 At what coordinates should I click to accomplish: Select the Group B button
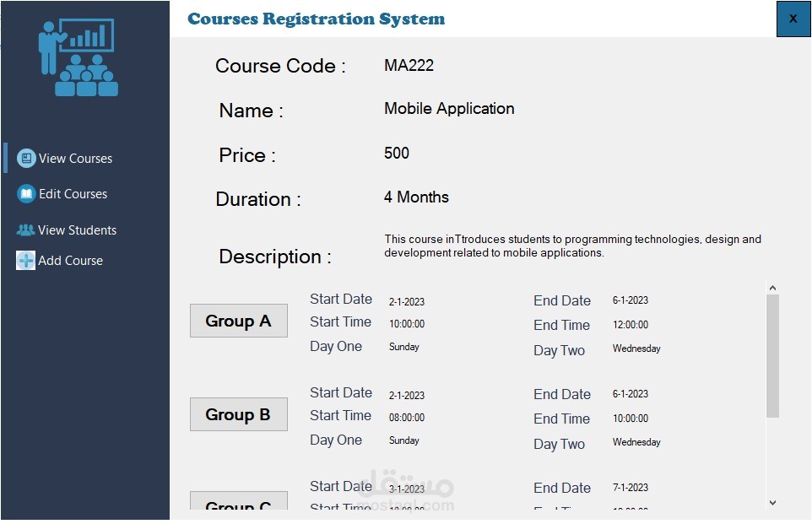238,414
